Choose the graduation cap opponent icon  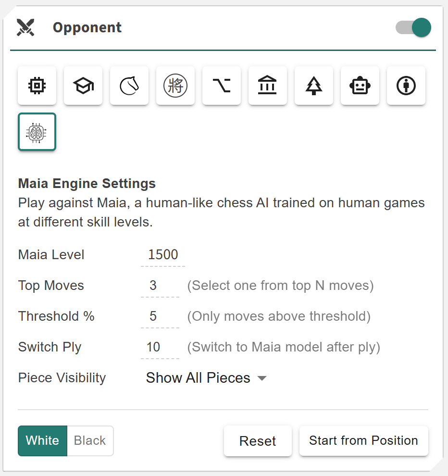(x=83, y=86)
